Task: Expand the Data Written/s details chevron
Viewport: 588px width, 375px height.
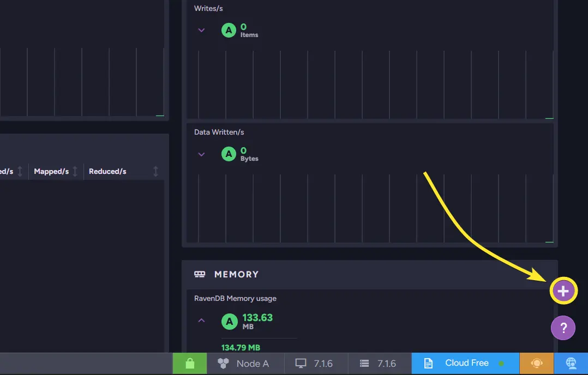Action: tap(201, 154)
